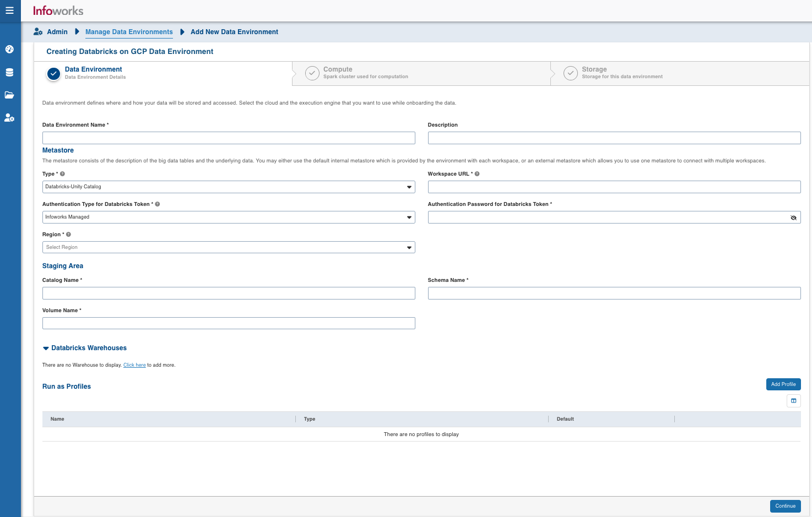Click the Staging Area section heading
This screenshot has width=812, height=517.
[63, 266]
